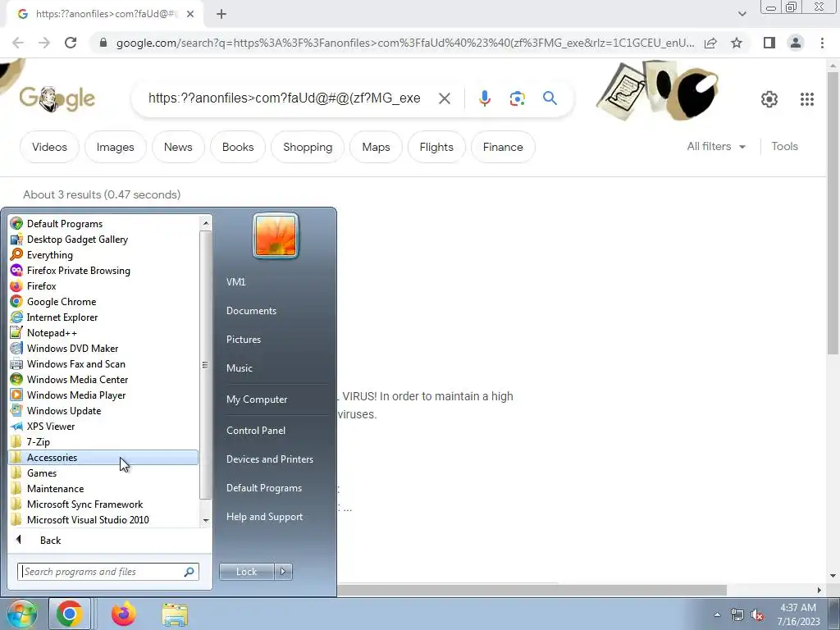The width and height of the screenshot is (840, 630).
Task: Open Control Panel from Start menu
Action: point(256,430)
